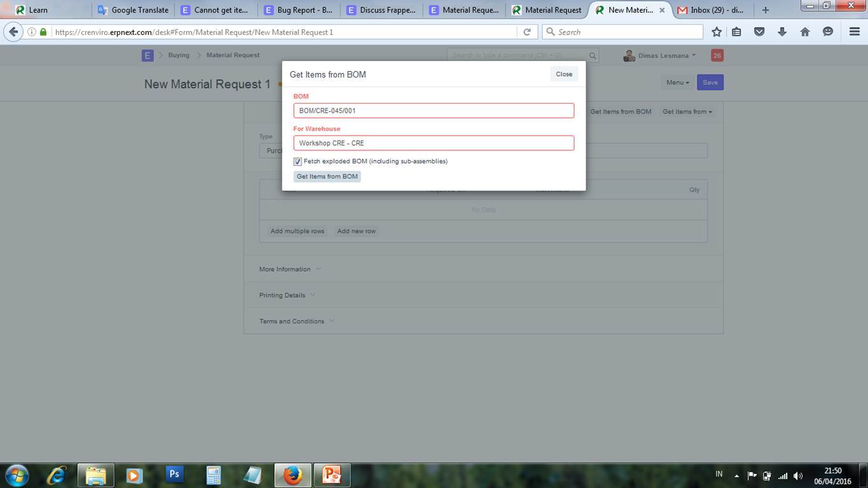Click Get Items from BOM dialog button
Viewport: 868px width, 488px height.
327,176
